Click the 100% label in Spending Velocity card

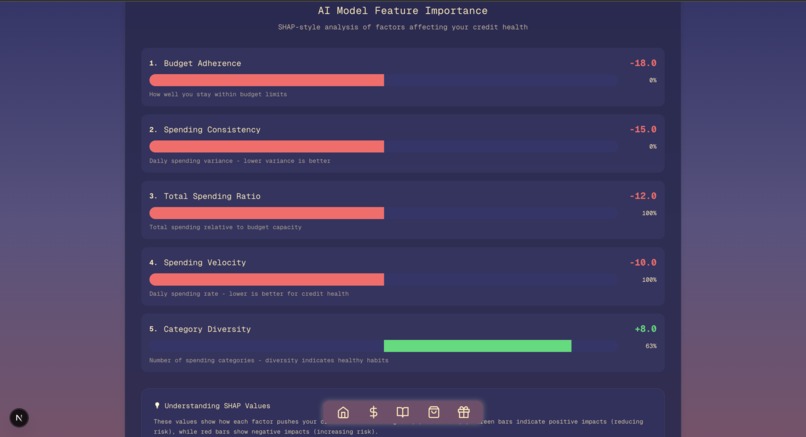coord(649,280)
